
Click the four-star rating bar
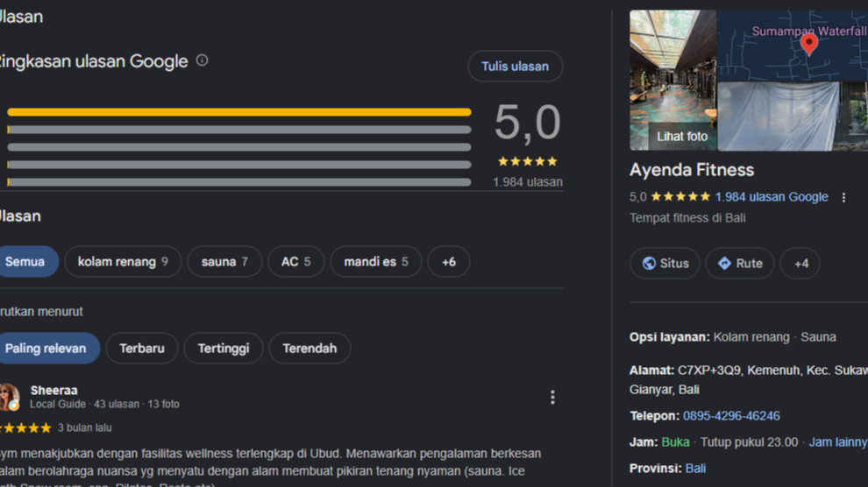(x=239, y=130)
